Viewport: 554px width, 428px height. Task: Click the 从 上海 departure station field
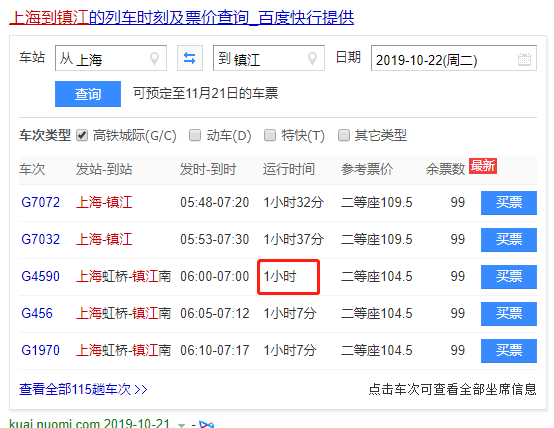click(111, 58)
